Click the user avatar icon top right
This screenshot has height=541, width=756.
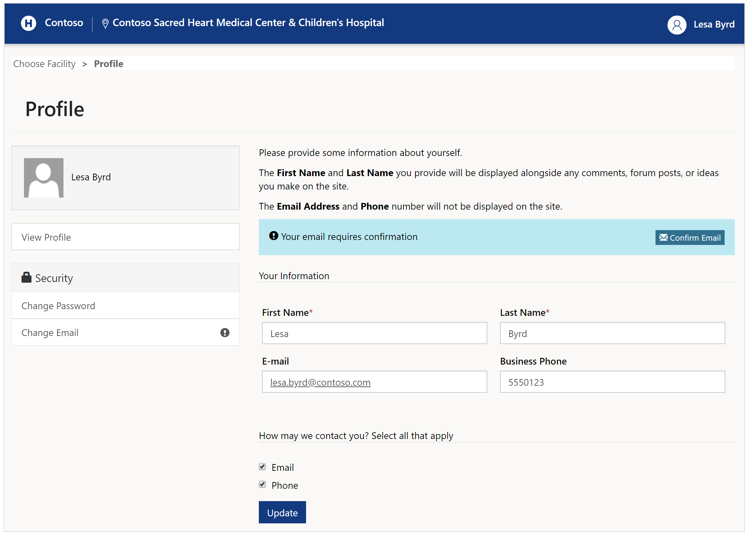coord(676,23)
